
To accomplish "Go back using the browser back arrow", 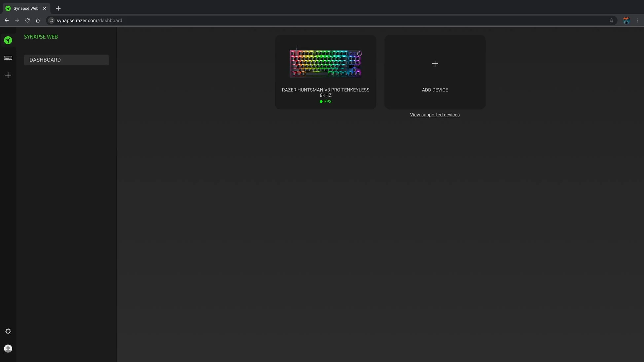I will 7,20.
